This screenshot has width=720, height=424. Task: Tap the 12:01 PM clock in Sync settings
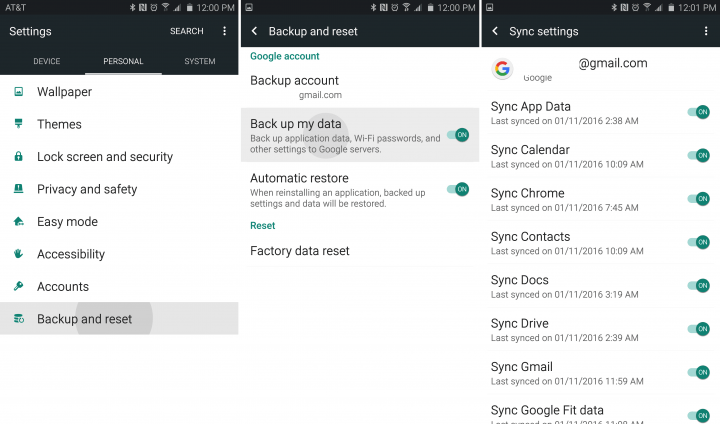697,7
